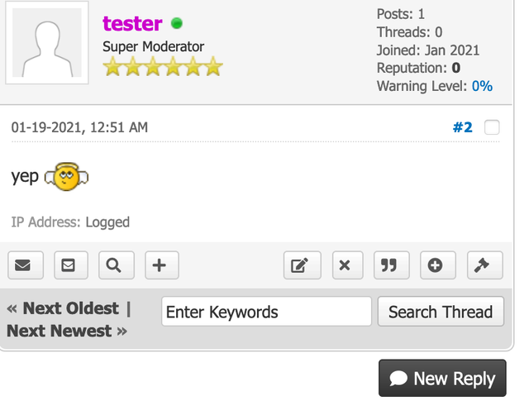
Task: Open the 0% warning level link
Action: point(482,86)
